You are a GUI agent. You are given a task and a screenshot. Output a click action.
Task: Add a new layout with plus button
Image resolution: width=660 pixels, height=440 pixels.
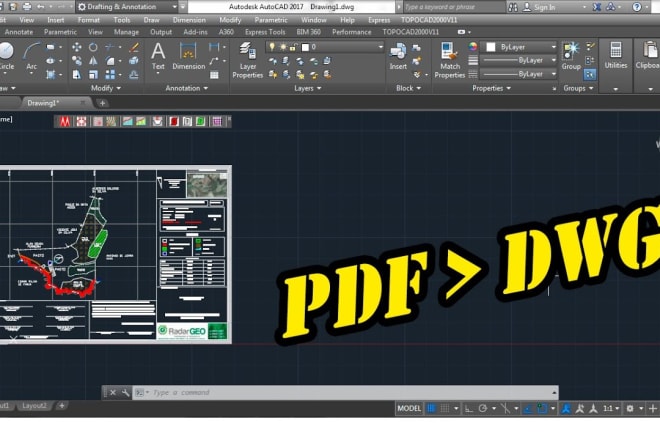pos(61,405)
